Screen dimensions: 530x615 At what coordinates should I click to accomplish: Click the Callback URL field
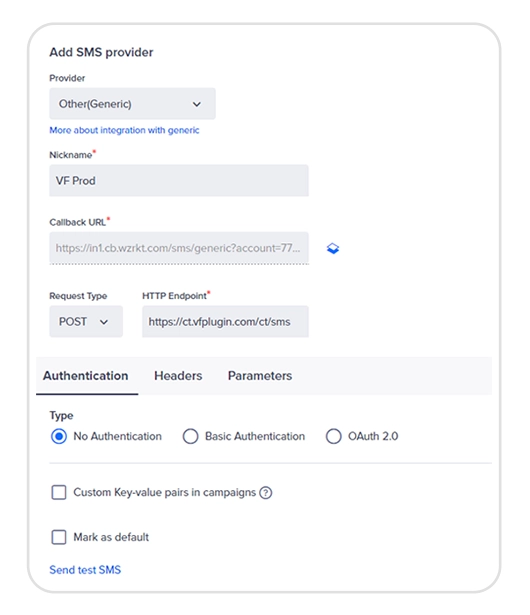point(179,248)
